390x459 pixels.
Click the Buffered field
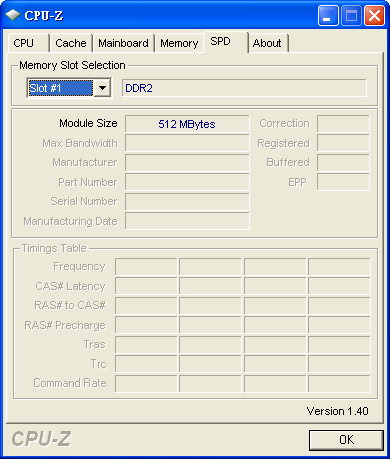tap(343, 163)
